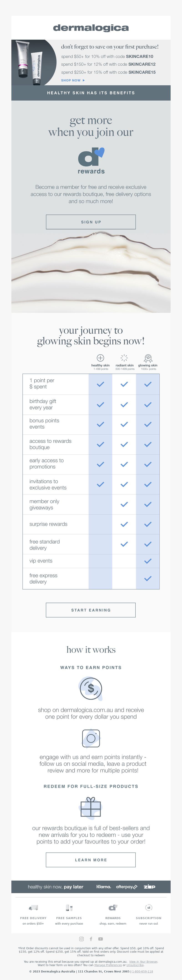Image resolution: width=182 pixels, height=980 pixels.
Task: Click the free delivery truck icon
Action: tap(33, 908)
